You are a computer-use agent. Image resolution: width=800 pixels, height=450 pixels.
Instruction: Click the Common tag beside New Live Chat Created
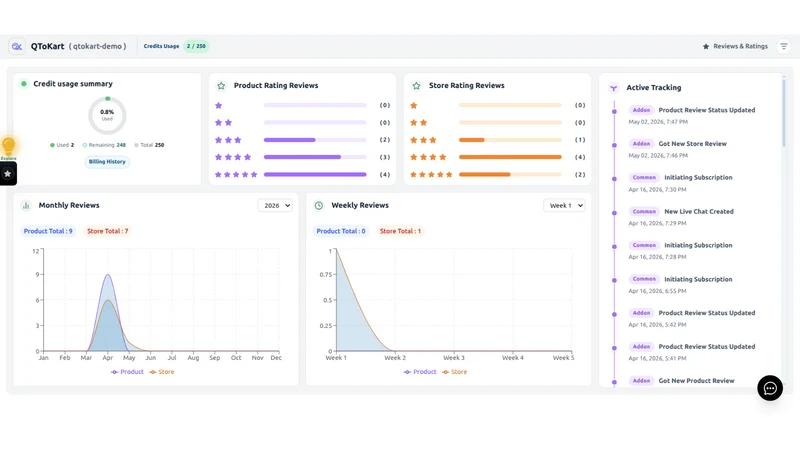click(x=644, y=212)
